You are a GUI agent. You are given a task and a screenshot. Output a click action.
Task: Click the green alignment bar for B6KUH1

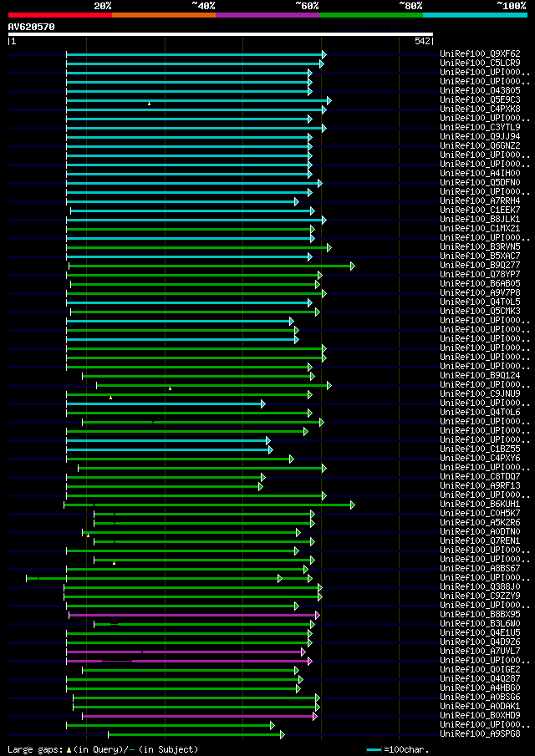click(209, 505)
